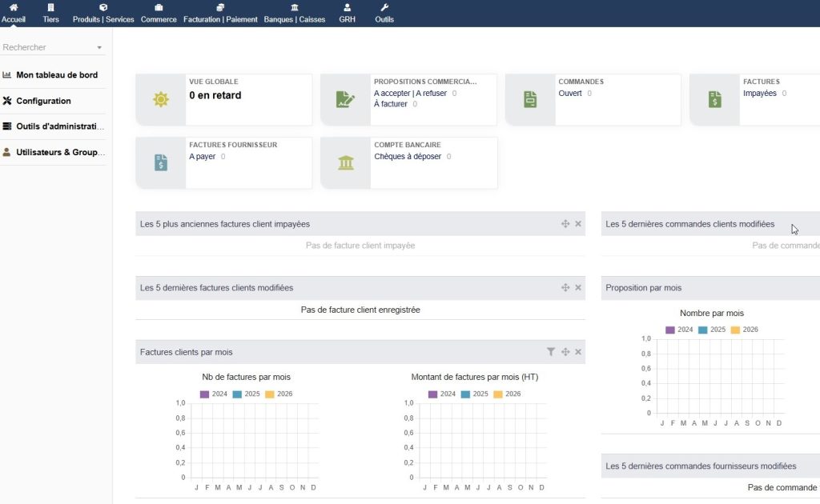Click the Chèques à déposer link

point(408,157)
